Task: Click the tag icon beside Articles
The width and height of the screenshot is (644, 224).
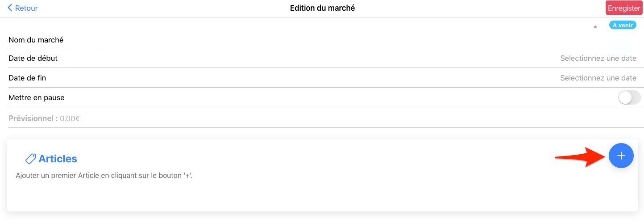Action: click(x=30, y=159)
